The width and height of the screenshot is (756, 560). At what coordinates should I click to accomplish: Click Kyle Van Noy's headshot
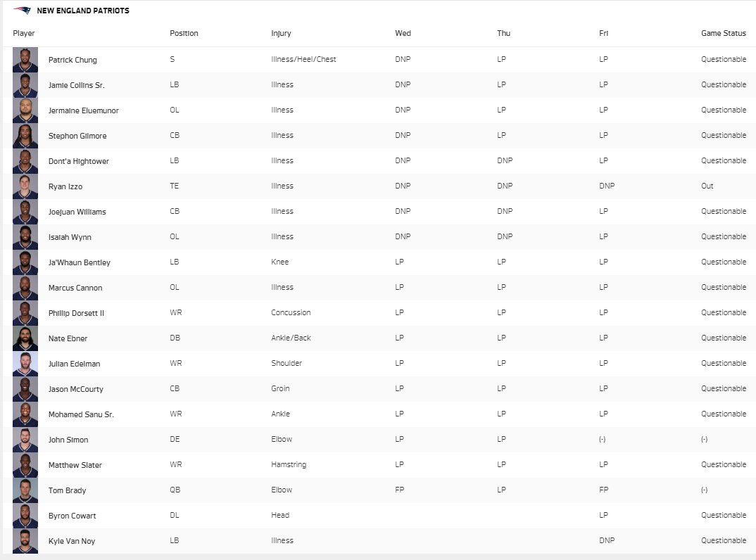(x=25, y=541)
